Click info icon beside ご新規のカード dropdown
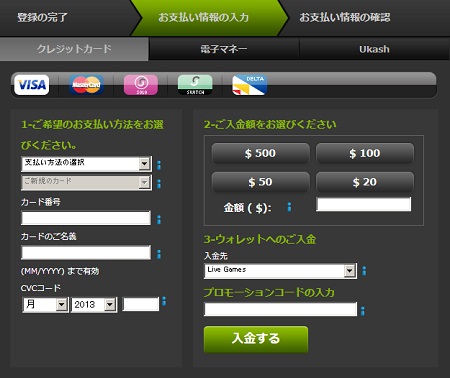Screen dimensions: 450x378 coord(159,184)
